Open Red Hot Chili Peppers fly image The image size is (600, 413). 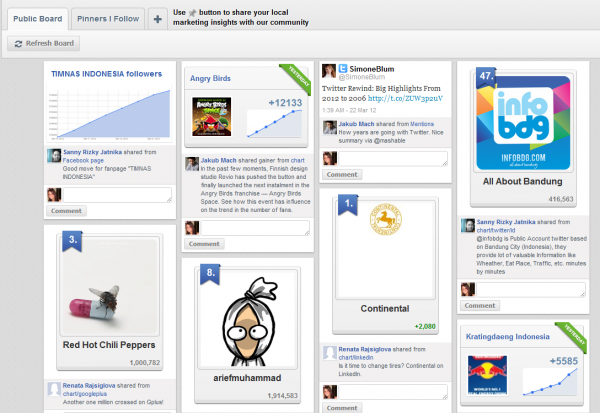pyautogui.click(x=109, y=286)
